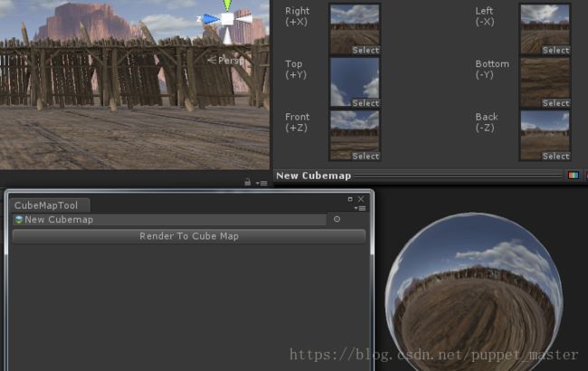Click the white center cube of scene gizmo
The image size is (588, 371).
pos(227,19)
